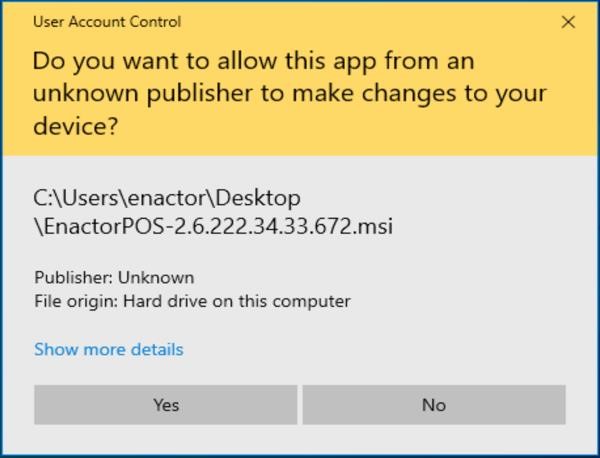Click 'Hard drive on this computer' text
Viewport: 600px width, 458px height.
pyautogui.click(x=236, y=301)
